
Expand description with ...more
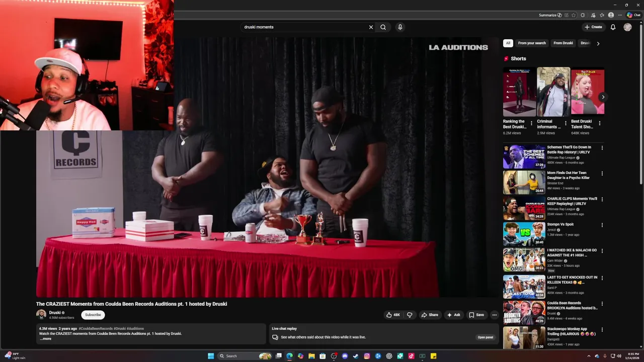point(45,339)
